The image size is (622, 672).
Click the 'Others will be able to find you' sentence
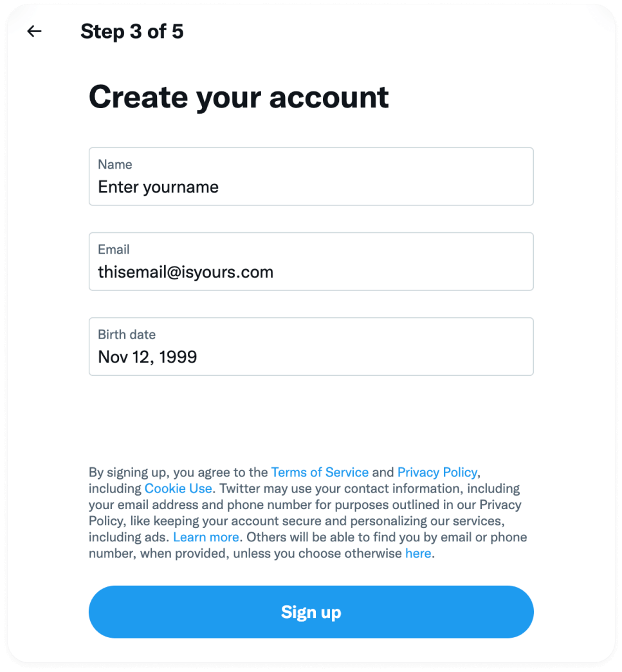386,537
